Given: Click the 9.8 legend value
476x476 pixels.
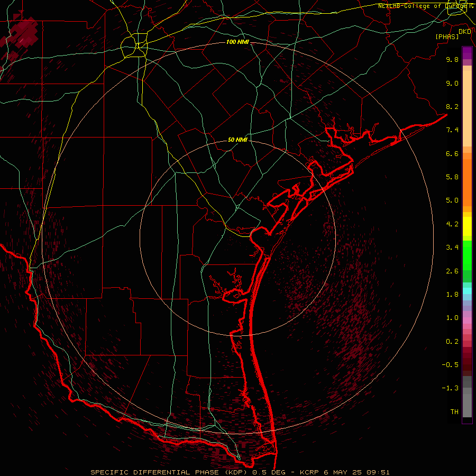Looking at the screenshot, I should pyautogui.click(x=452, y=59).
